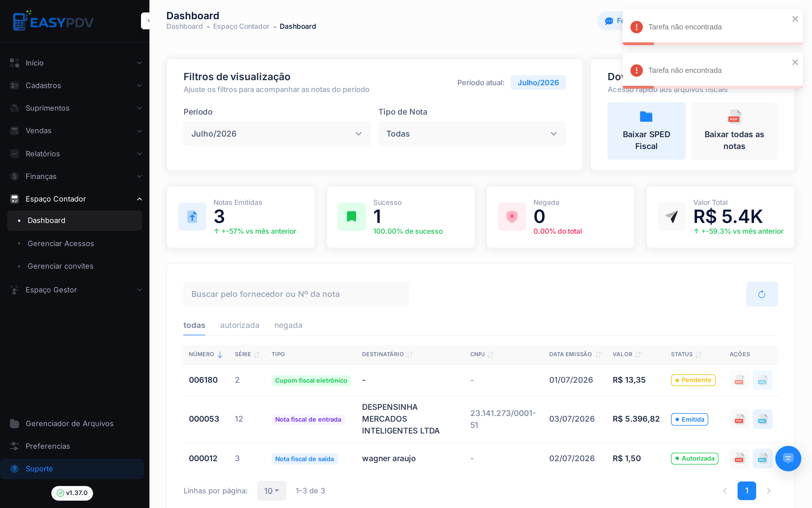Image resolution: width=812 pixels, height=508 pixels.
Task: Sort table by STATUS column
Action: coord(686,354)
